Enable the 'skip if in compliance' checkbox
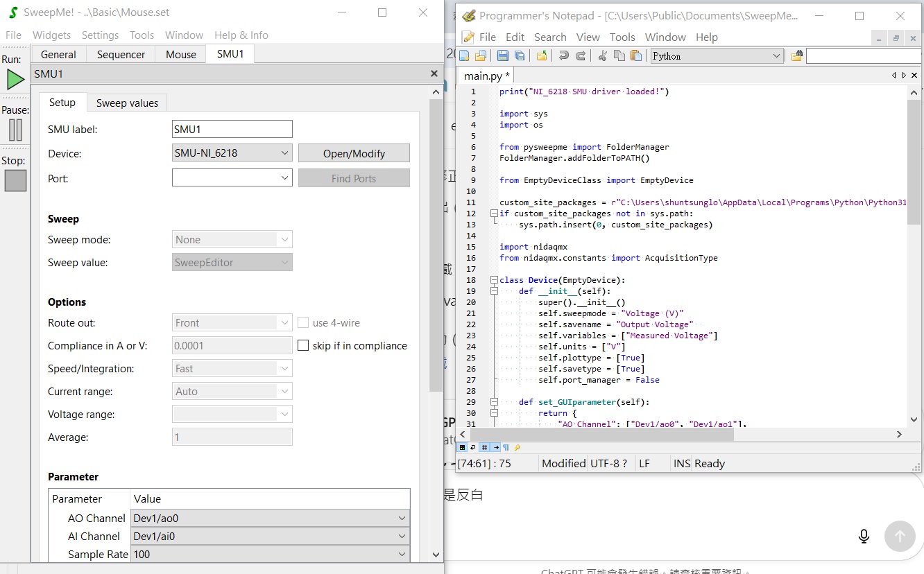Screen dimensions: 924x574 click(303, 345)
